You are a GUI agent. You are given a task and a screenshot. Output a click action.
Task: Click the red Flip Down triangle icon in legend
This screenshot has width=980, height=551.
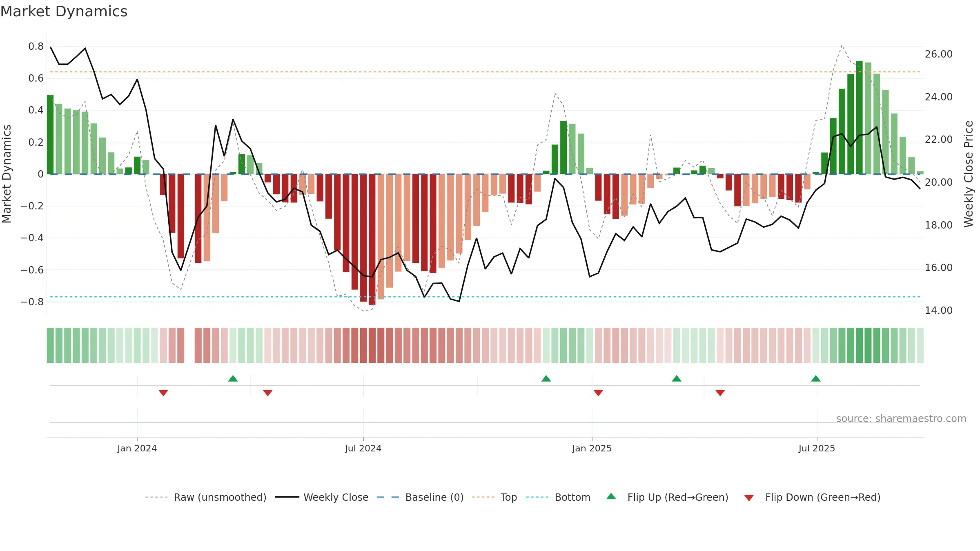tap(749, 498)
